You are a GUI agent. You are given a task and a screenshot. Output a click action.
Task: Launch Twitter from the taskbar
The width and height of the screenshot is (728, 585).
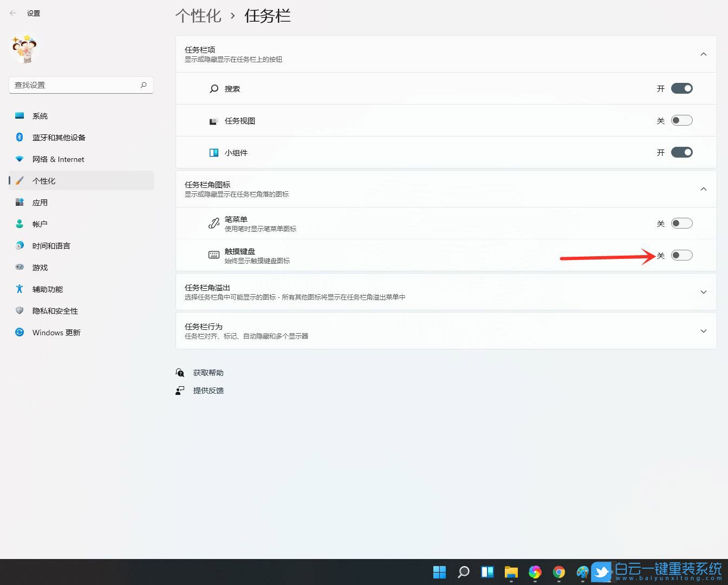point(601,571)
